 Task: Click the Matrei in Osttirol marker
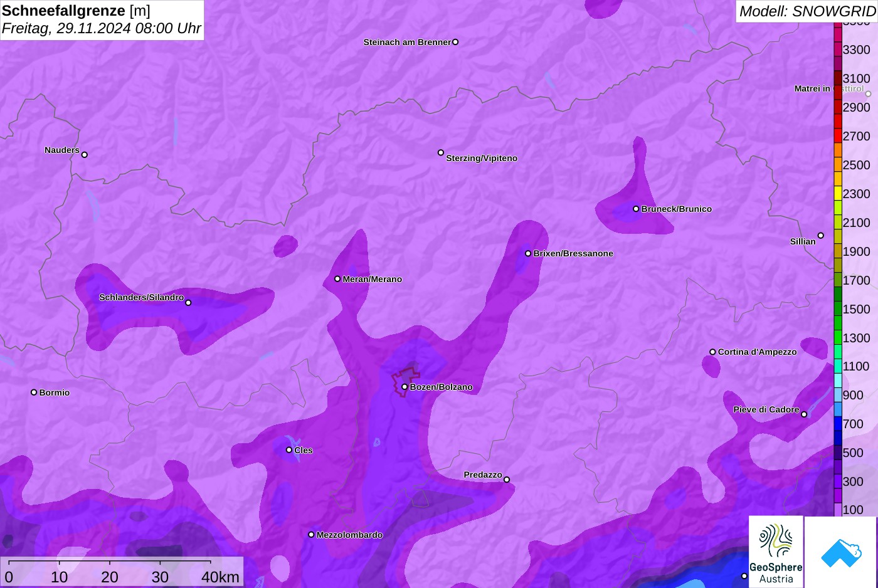click(869, 94)
